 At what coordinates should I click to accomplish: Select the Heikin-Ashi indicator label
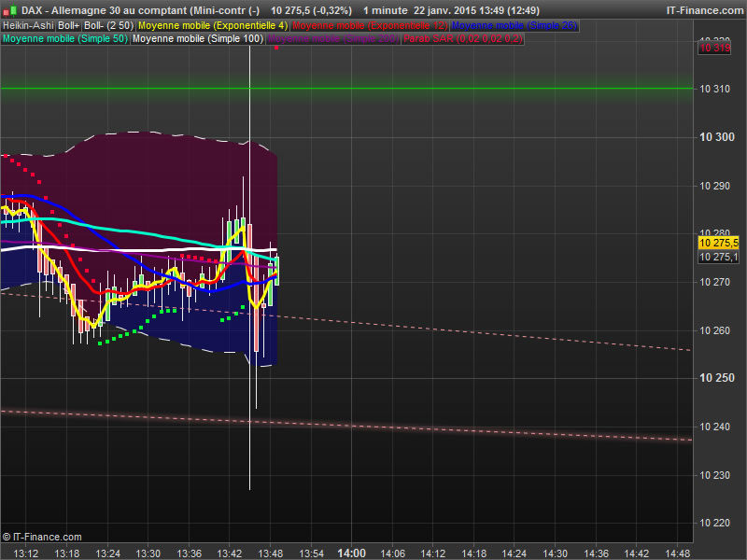click(x=28, y=26)
